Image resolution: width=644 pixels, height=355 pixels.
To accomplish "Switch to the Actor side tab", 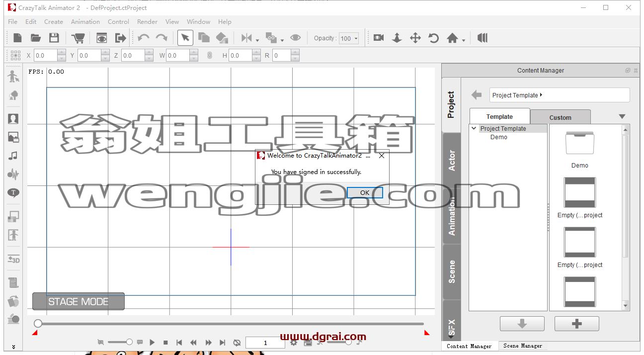I will (451, 160).
